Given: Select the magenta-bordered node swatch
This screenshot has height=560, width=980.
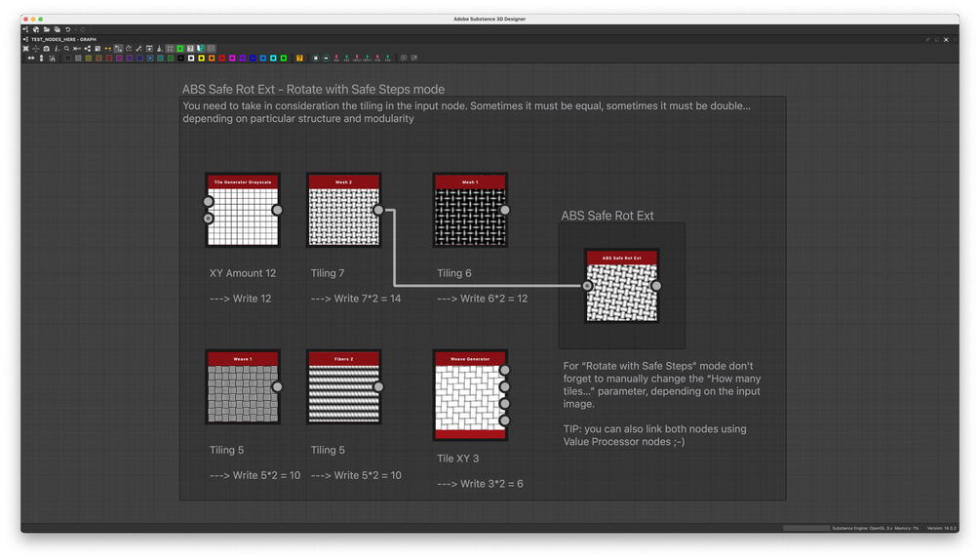Looking at the screenshot, I should click(x=232, y=59).
